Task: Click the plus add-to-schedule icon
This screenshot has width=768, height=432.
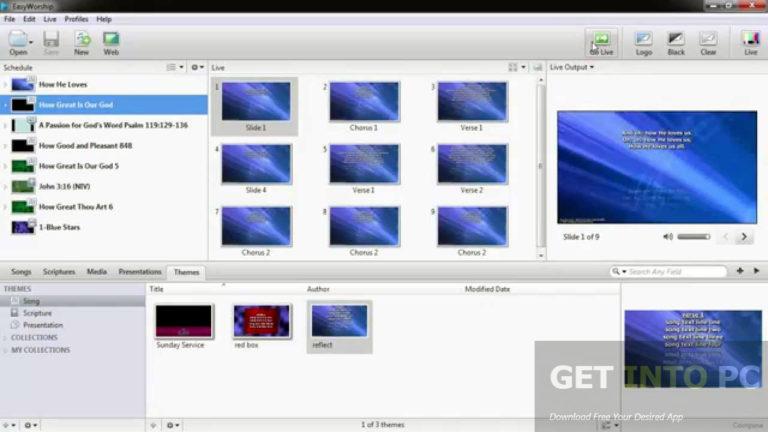Action: tap(740, 271)
